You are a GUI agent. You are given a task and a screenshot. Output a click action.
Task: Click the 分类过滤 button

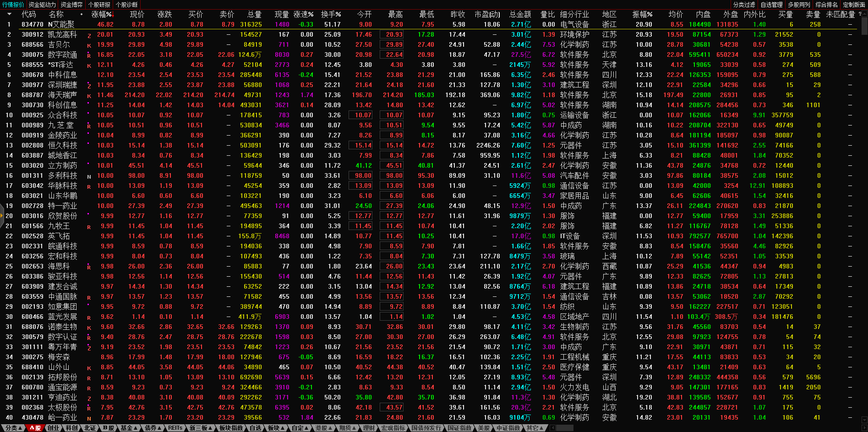[x=744, y=5]
